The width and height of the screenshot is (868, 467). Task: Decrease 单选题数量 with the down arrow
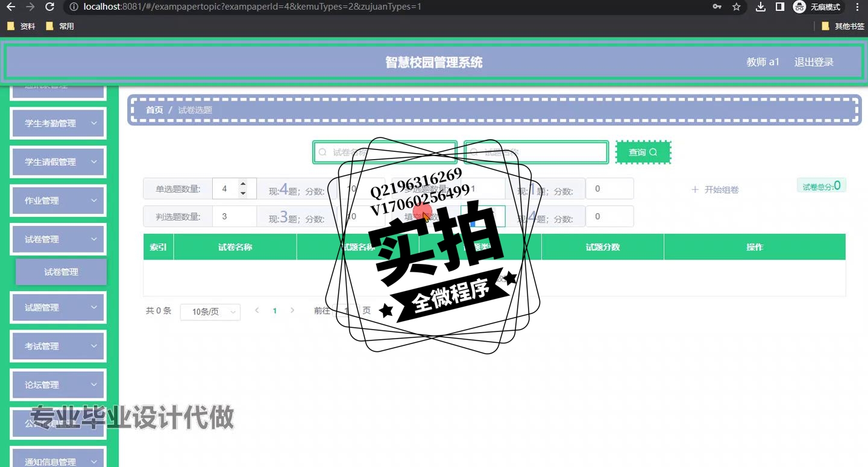243,193
